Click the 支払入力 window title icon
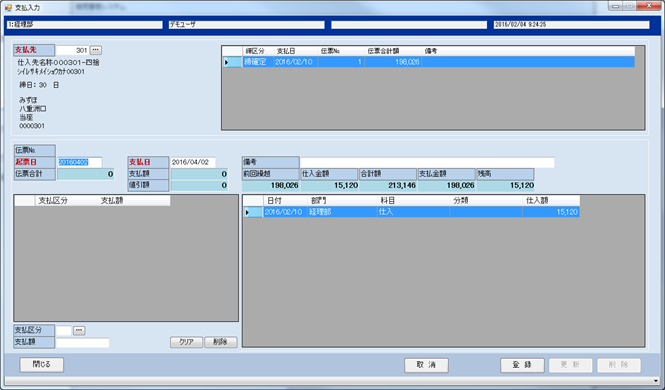The height and width of the screenshot is (390, 665). (8, 7)
